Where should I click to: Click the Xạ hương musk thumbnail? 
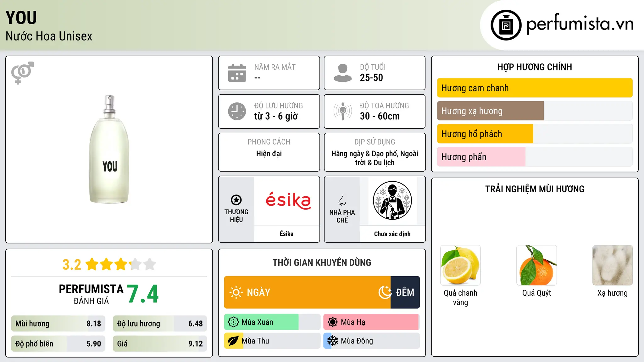point(613,265)
